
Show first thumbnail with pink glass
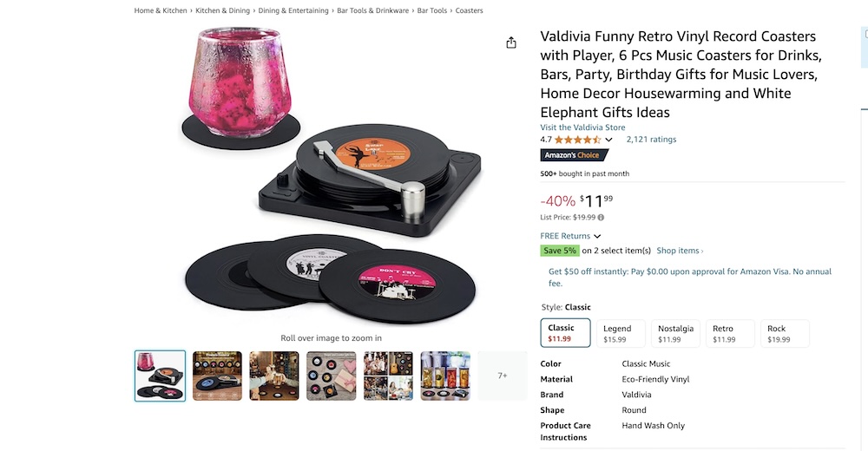(x=161, y=376)
